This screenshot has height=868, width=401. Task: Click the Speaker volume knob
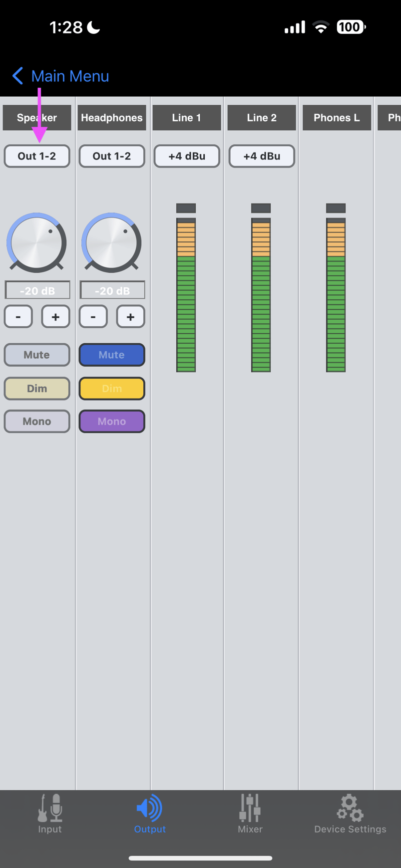pos(36,243)
